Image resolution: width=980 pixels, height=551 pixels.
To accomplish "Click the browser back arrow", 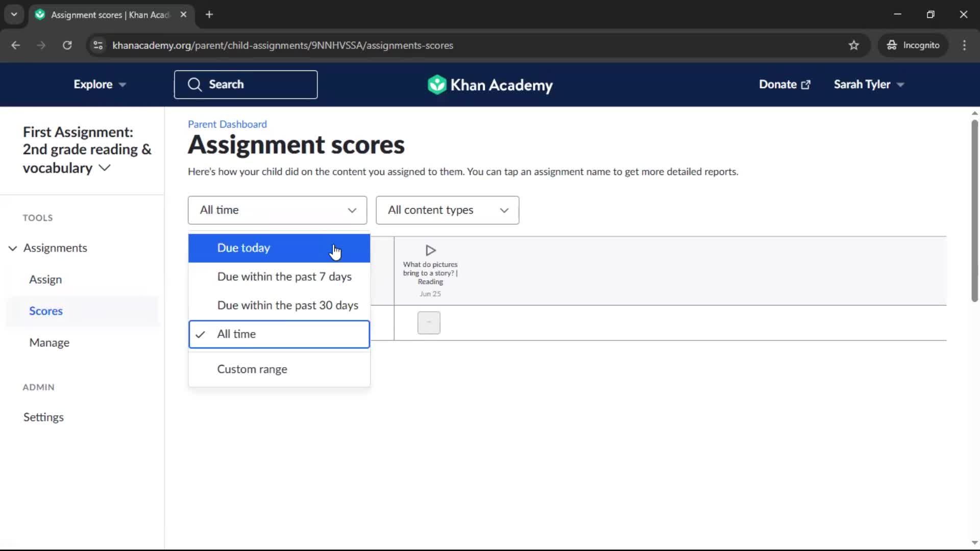I will point(16,45).
